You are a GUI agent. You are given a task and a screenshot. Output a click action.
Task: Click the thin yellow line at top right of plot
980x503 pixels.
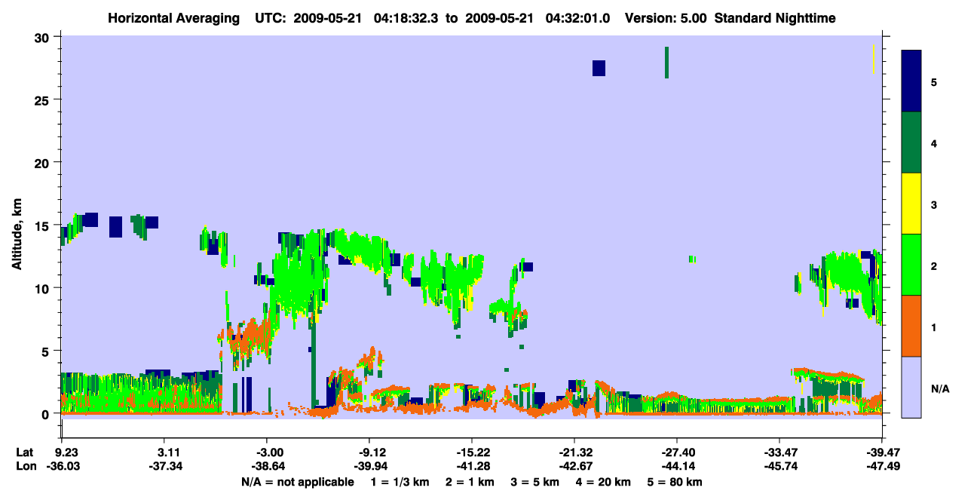[x=873, y=59]
